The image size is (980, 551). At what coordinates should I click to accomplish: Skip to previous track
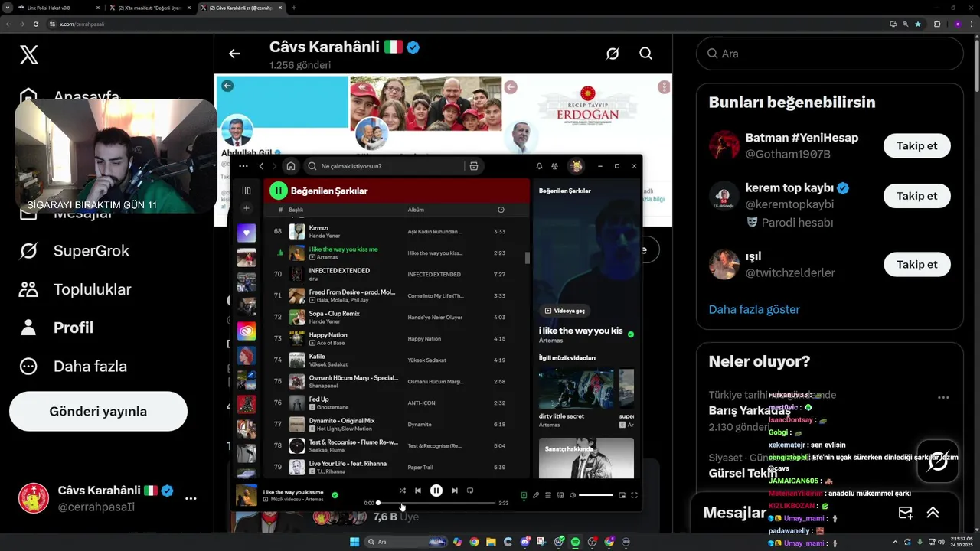[x=418, y=491]
